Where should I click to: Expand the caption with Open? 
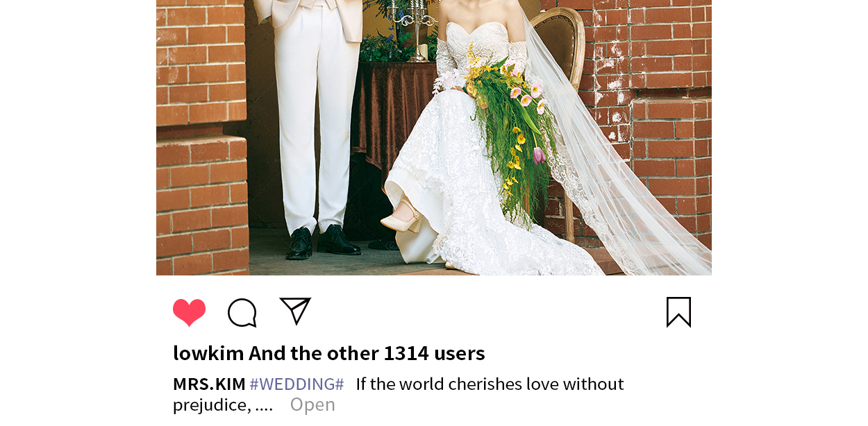tap(312, 404)
